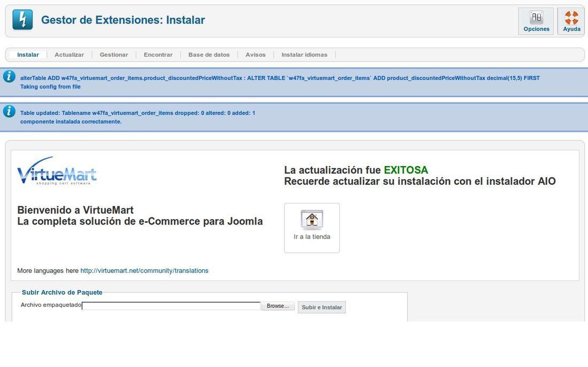Click the extension manager lightning icon

[x=22, y=19]
